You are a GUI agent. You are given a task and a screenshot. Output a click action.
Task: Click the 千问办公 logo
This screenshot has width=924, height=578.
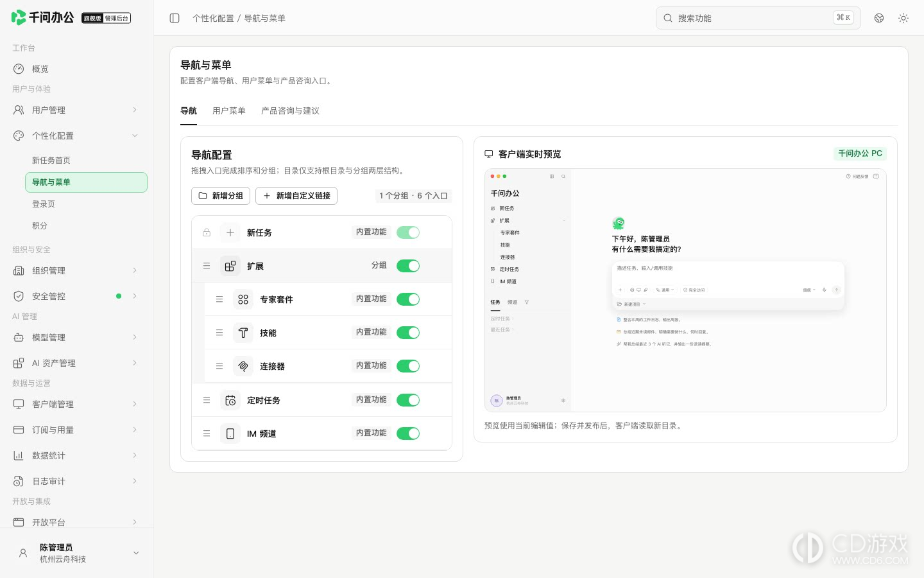click(42, 17)
